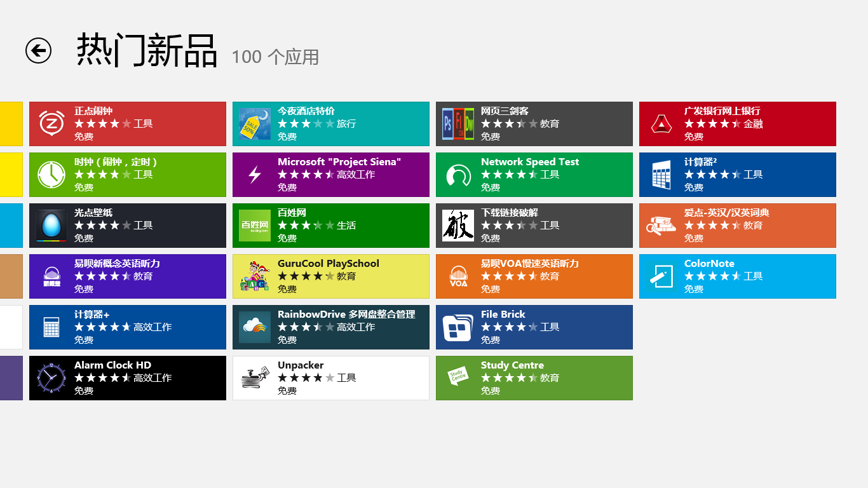Open app title 正点闹钟
Screen dimensions: 868x488
point(93,111)
